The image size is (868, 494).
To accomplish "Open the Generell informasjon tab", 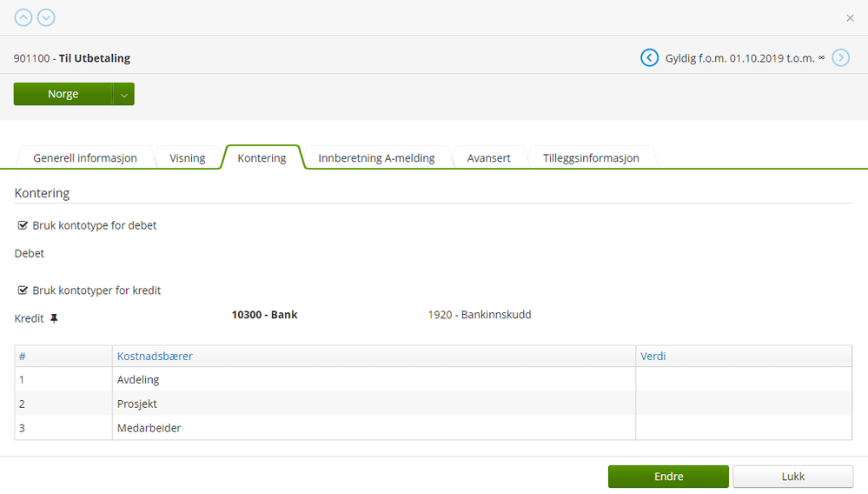I will click(x=85, y=157).
